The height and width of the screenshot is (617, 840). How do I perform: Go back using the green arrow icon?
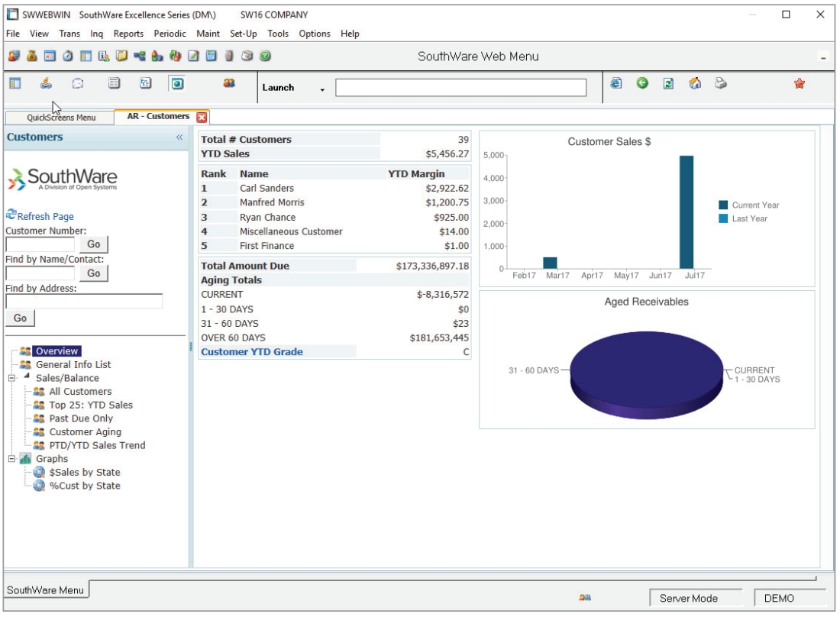pyautogui.click(x=642, y=82)
